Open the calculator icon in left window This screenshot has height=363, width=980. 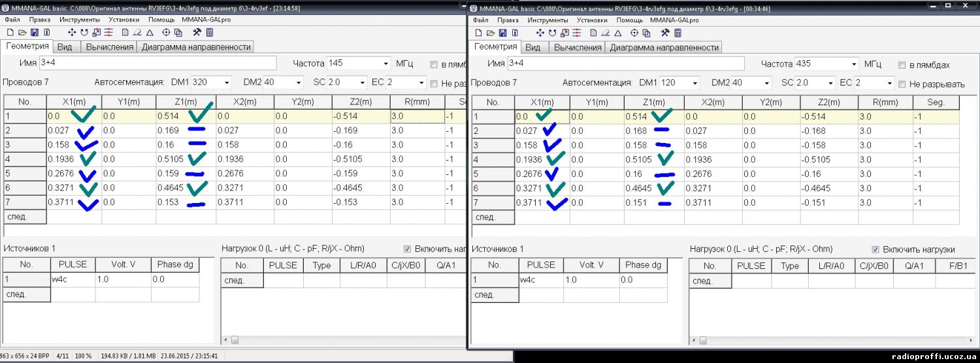(210, 33)
